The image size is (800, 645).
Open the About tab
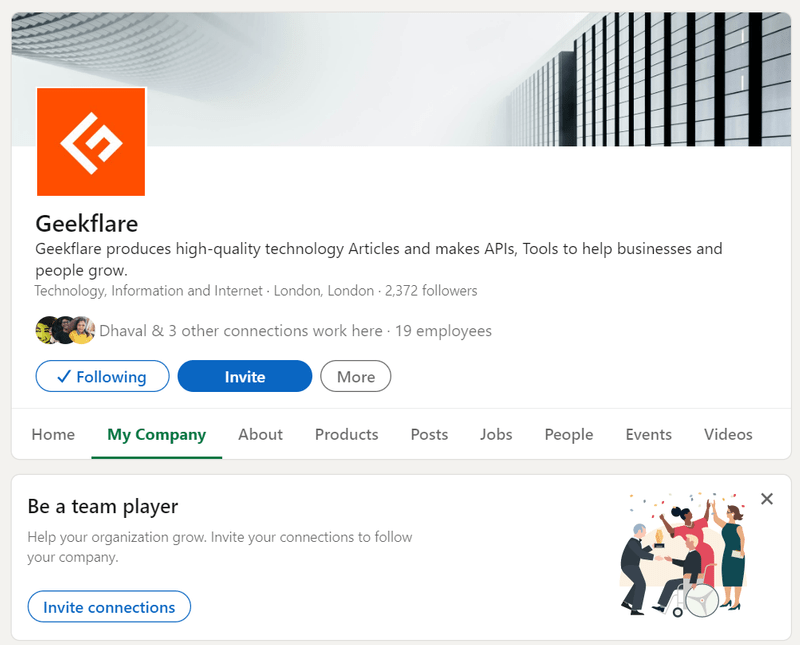(x=260, y=434)
